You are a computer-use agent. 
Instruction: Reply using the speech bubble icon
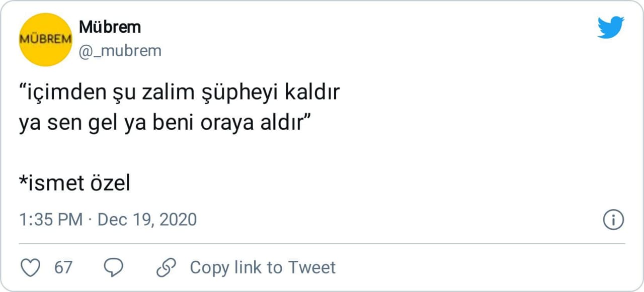coord(113,267)
